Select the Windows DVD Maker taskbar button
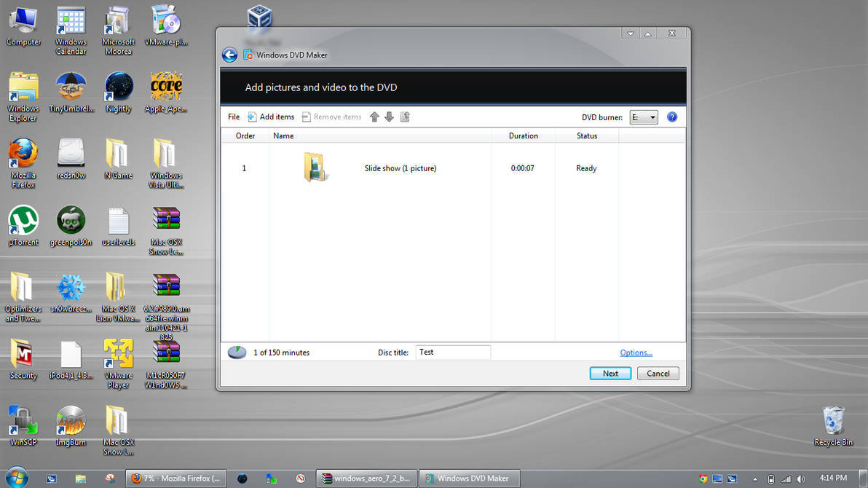 coord(469,479)
